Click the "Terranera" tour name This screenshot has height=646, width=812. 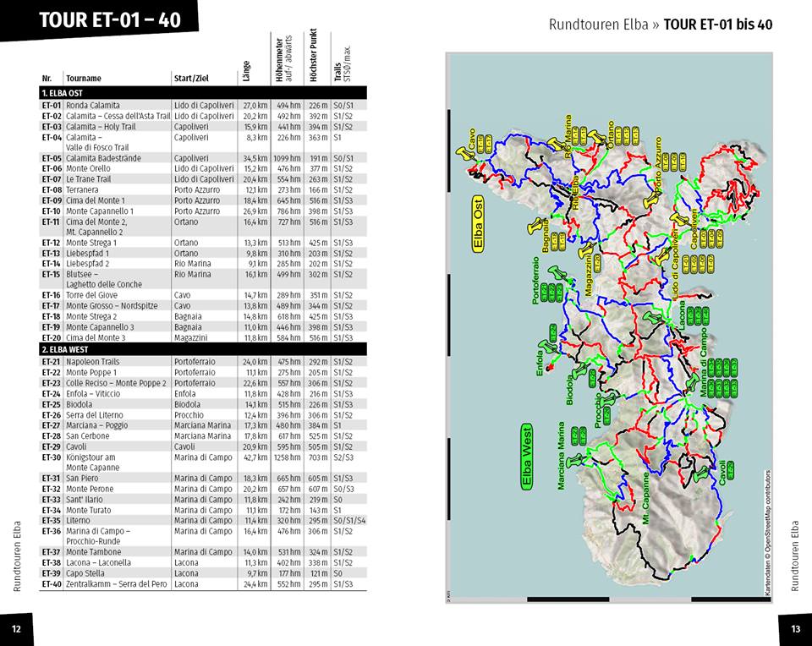coord(82,189)
